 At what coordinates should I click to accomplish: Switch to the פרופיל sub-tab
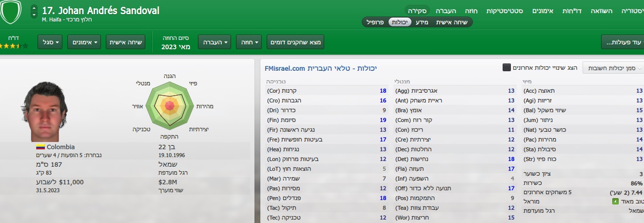pyautogui.click(x=375, y=22)
